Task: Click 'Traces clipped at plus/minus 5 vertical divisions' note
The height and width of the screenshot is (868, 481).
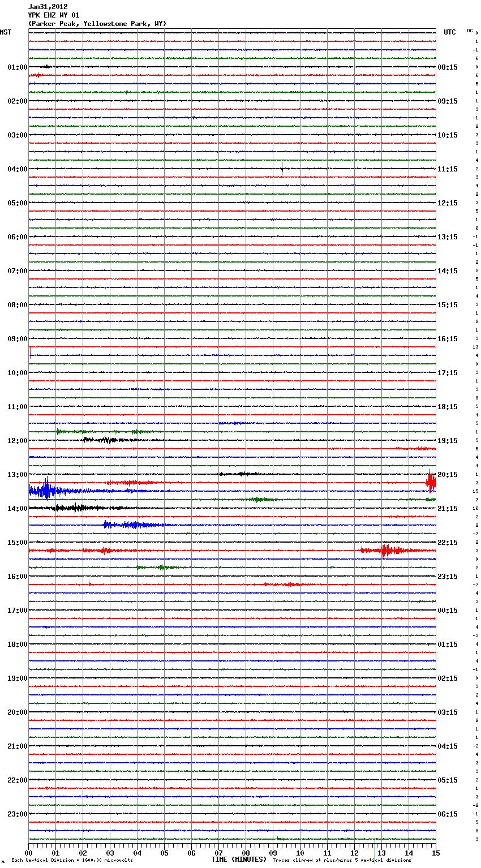Action: click(x=342, y=860)
